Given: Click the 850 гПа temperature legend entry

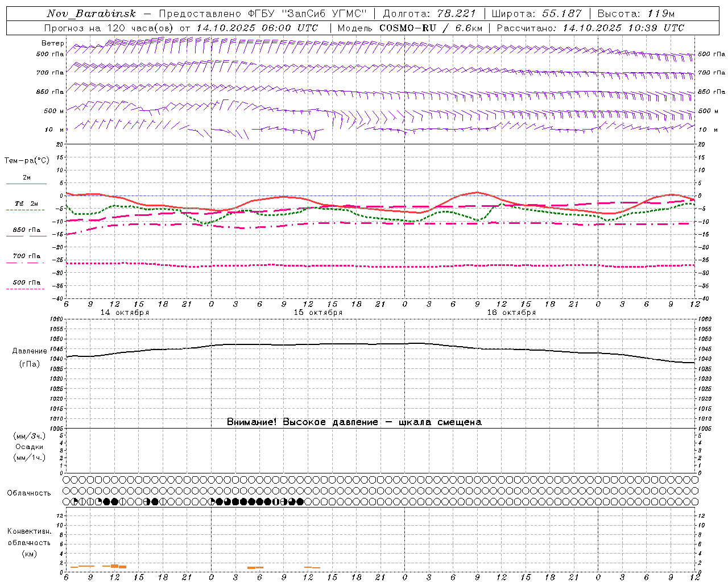Looking at the screenshot, I should (x=26, y=230).
